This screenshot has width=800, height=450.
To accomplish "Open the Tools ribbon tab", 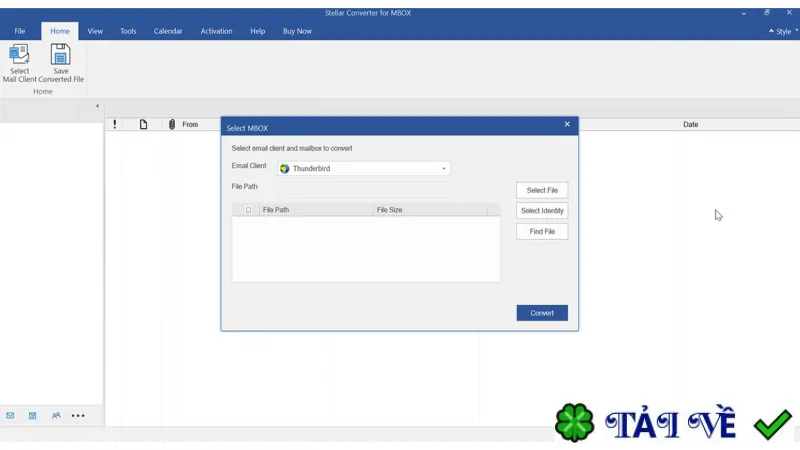I will tap(128, 31).
